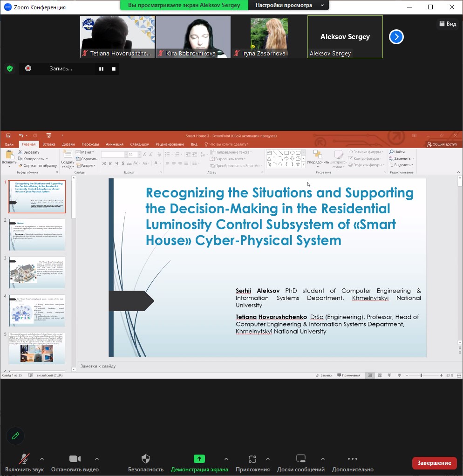Unmute the microphone
The width and height of the screenshot is (463, 476).
coord(24,459)
